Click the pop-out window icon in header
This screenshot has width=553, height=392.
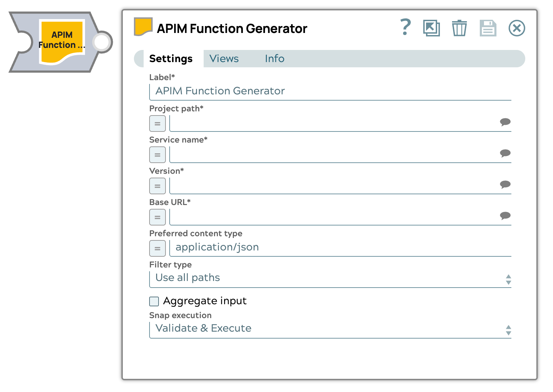[431, 28]
